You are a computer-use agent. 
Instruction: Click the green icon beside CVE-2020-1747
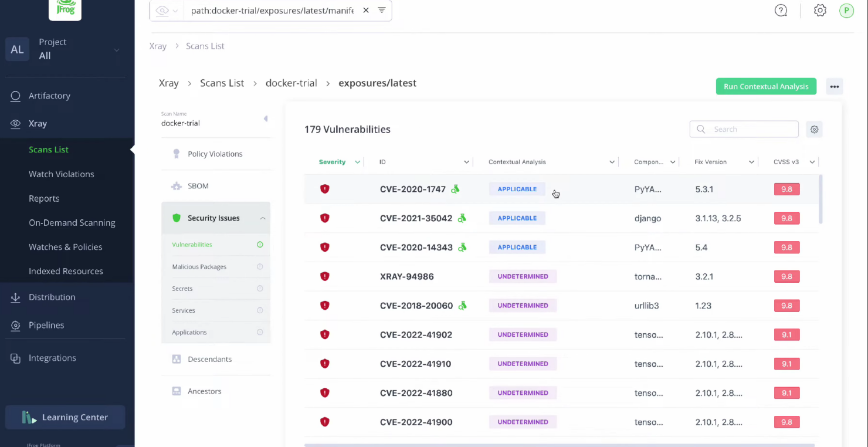[455, 189]
